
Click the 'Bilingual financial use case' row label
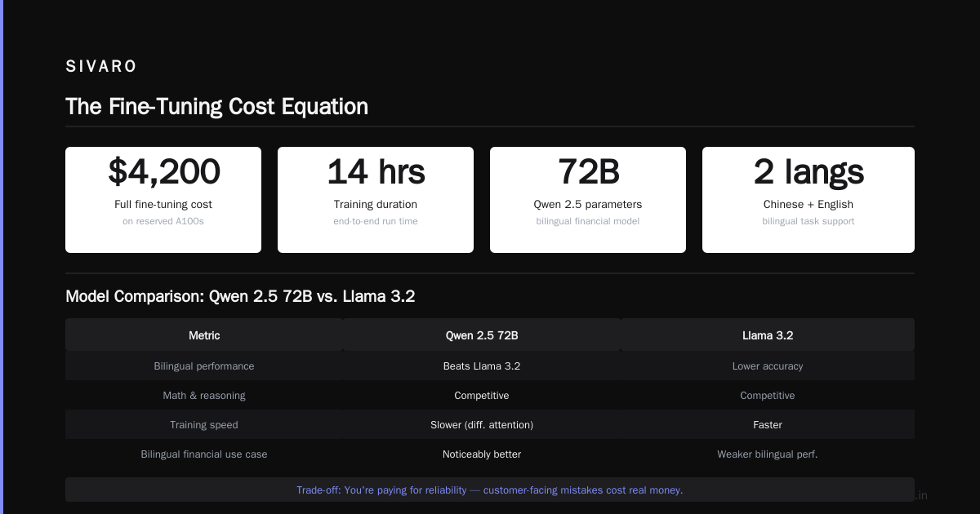204,454
